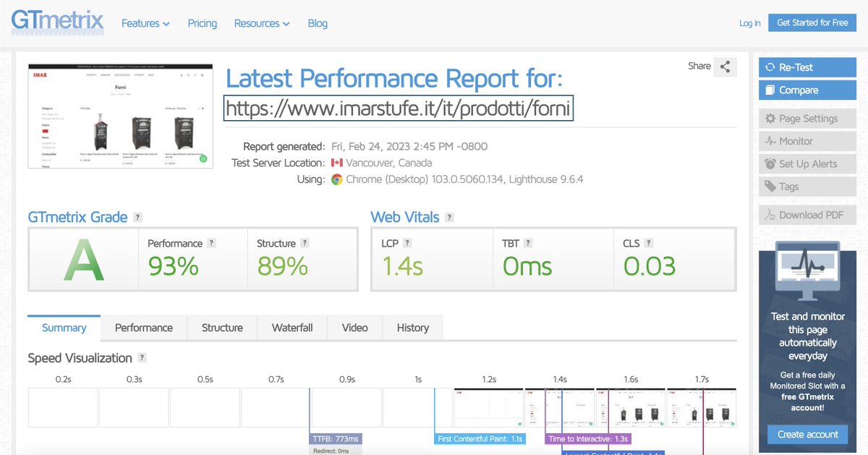Screen dimensions: 868x455
Task: Click the Re-Test button
Action: [x=807, y=67]
